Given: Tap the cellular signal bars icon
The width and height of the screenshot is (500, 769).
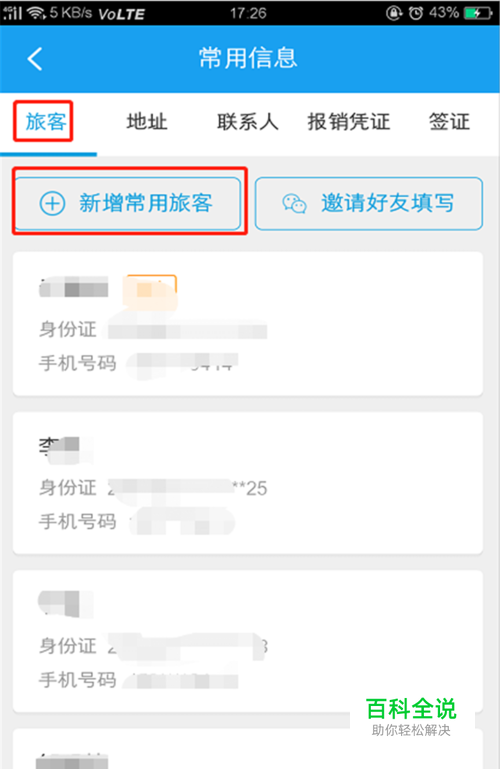Looking at the screenshot, I should coord(13,13).
